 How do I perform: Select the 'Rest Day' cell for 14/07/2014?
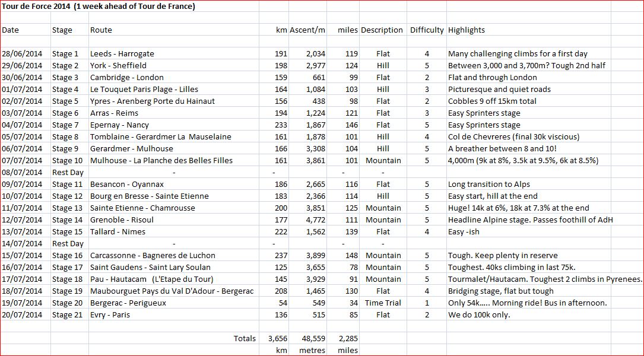(x=68, y=244)
